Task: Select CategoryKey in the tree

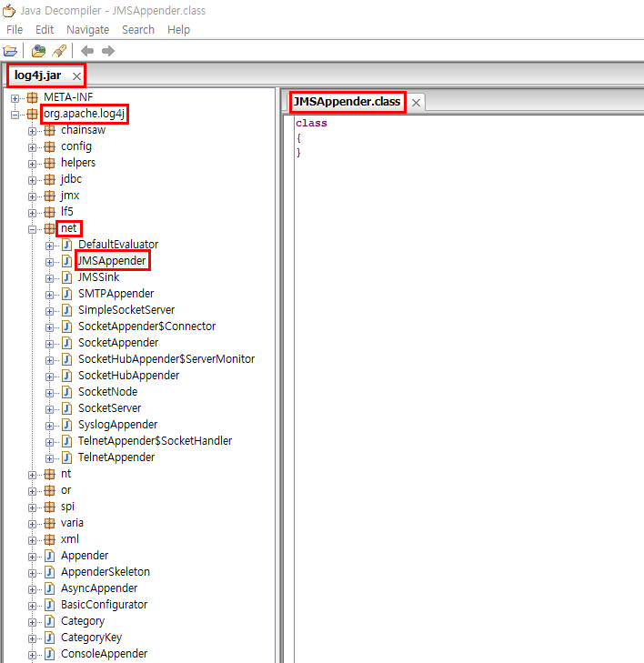Action: point(91,638)
